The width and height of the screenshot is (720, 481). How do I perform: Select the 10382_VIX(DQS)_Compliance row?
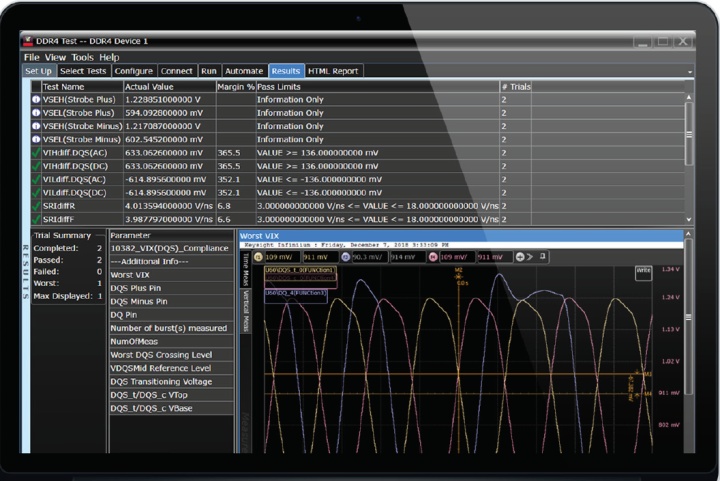click(171, 248)
